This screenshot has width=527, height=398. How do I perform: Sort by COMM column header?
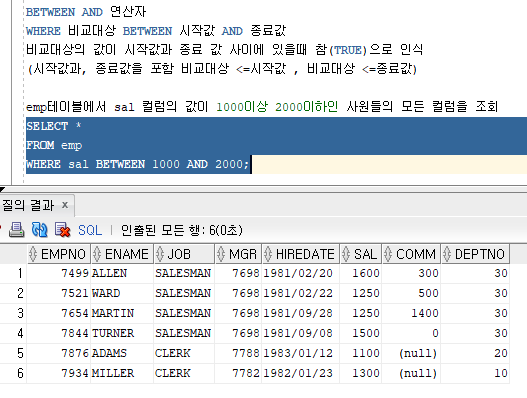pos(411,254)
